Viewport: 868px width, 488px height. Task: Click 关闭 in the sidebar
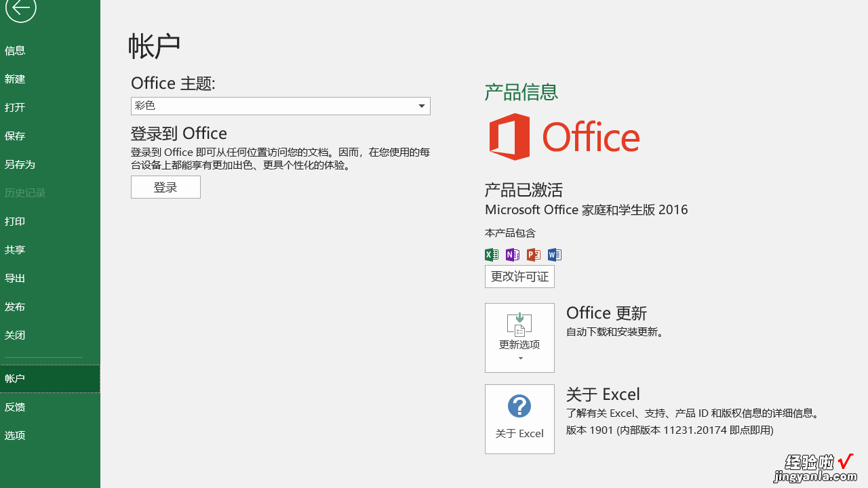50,335
